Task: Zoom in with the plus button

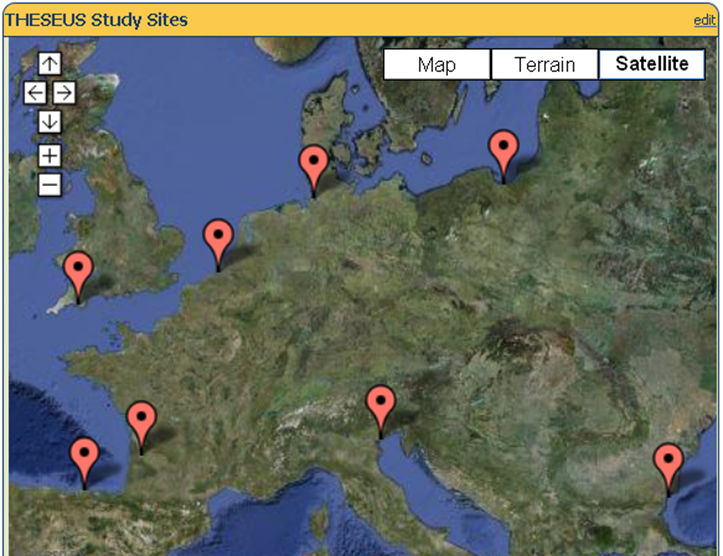Action: point(50,156)
